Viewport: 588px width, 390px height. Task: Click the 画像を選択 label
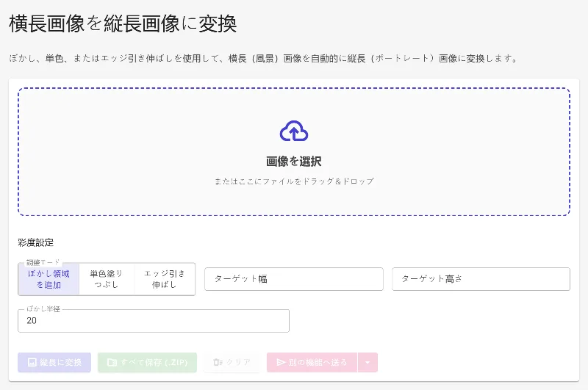[293, 162]
